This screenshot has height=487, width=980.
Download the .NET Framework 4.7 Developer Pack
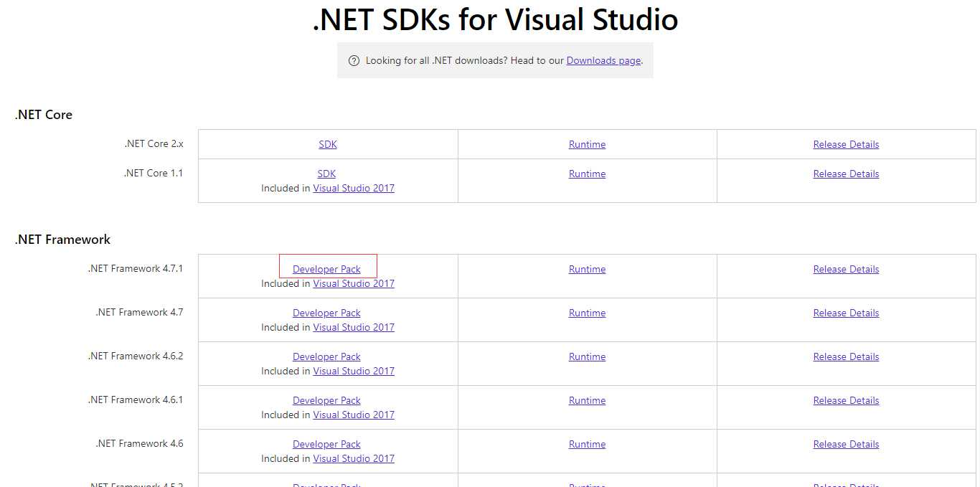click(x=326, y=312)
